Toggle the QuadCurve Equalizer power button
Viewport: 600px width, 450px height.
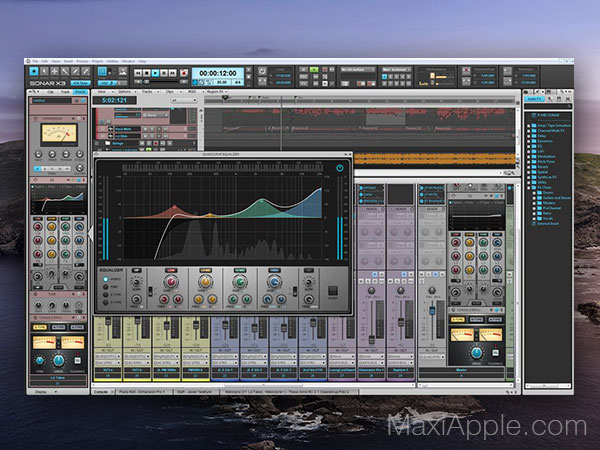click(339, 168)
